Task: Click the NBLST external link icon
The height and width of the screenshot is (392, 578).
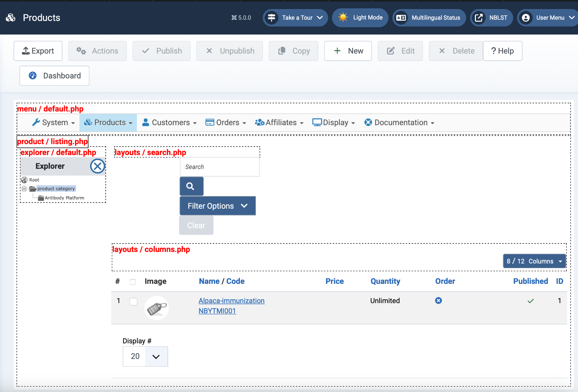Action: (479, 17)
